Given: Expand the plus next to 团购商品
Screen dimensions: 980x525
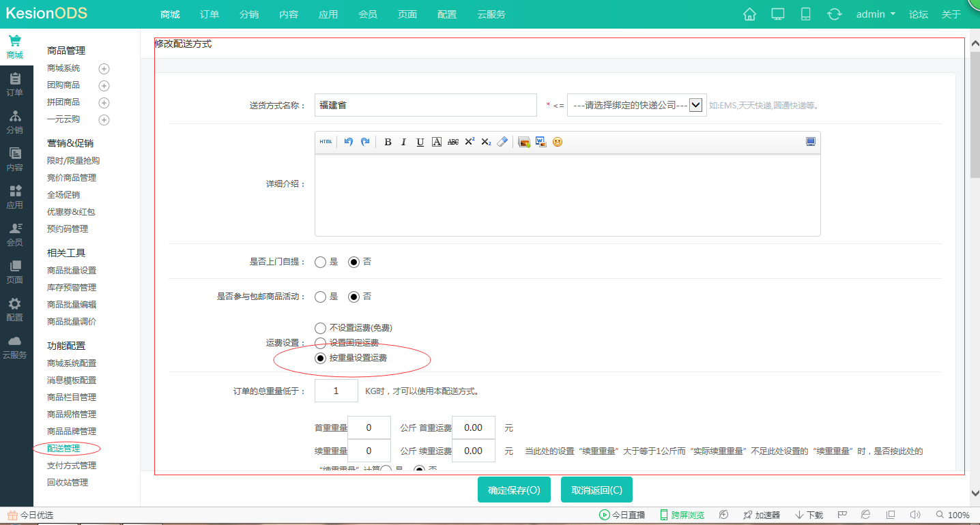Looking at the screenshot, I should (104, 86).
